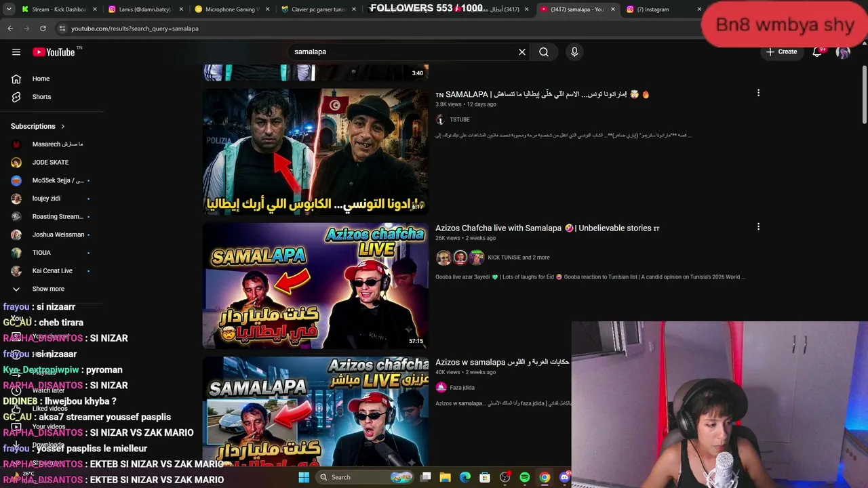Clear the samalapa search query
The width and height of the screenshot is (868, 488).
point(522,52)
